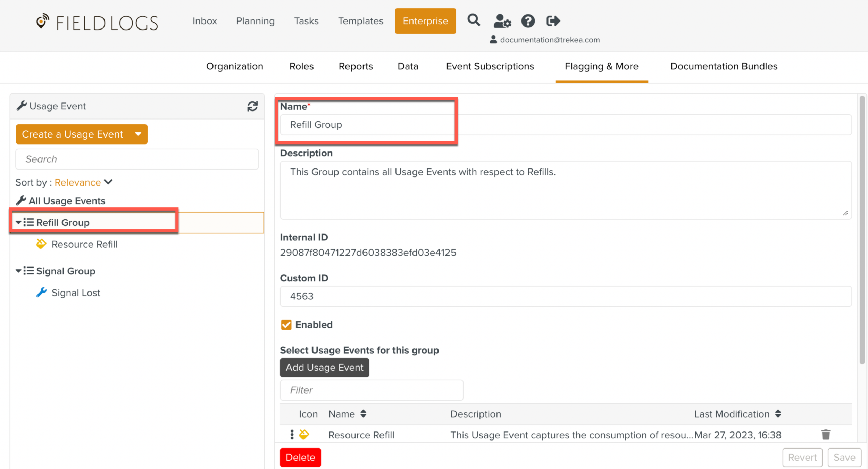The image size is (868, 469).
Task: Refresh the Usage Event list
Action: coord(252,106)
